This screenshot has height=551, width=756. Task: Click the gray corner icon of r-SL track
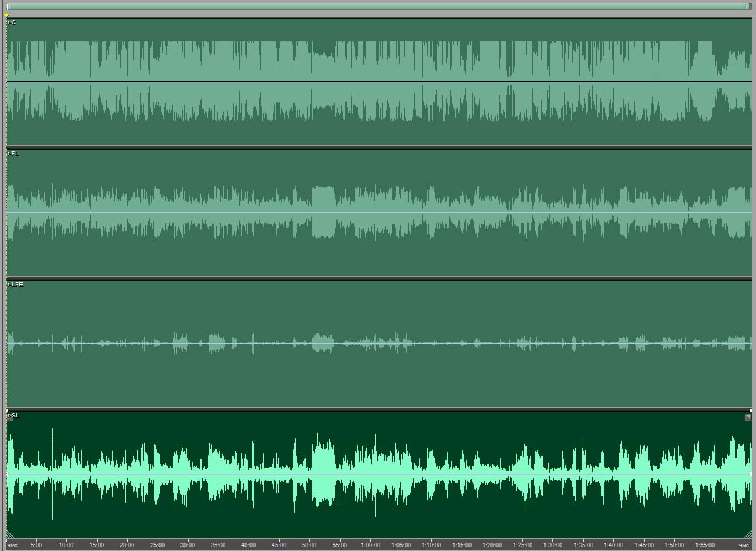[747, 417]
